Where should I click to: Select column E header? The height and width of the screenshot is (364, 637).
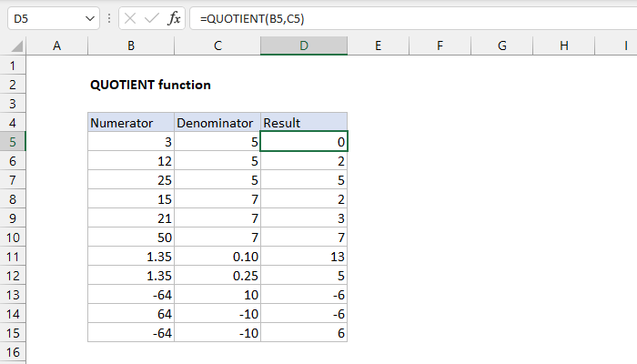[379, 45]
